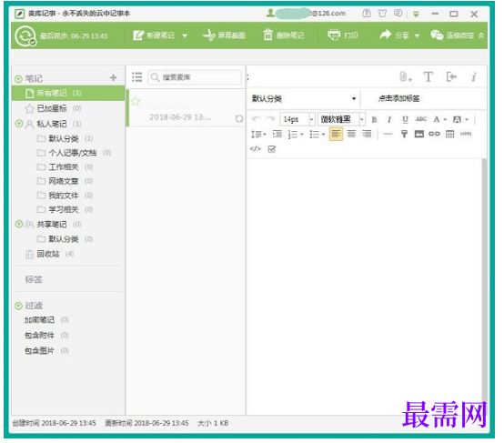Screen dimensions: 504x443
Task: Undo the last edit
Action: 257,119
